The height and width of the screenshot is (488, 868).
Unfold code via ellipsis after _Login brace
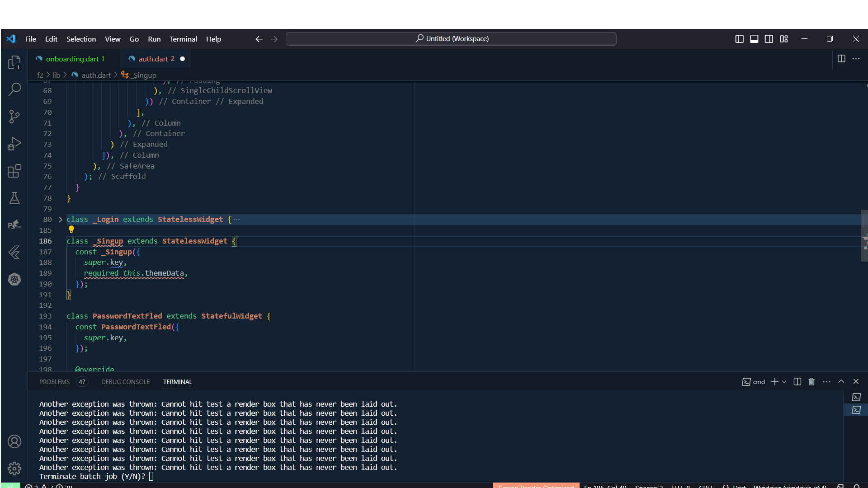237,220
